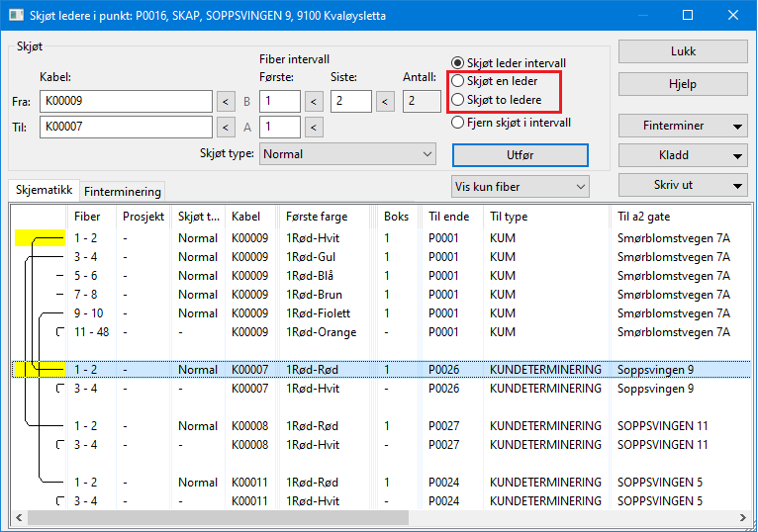Click the Fra Første fiber input field

(279, 101)
